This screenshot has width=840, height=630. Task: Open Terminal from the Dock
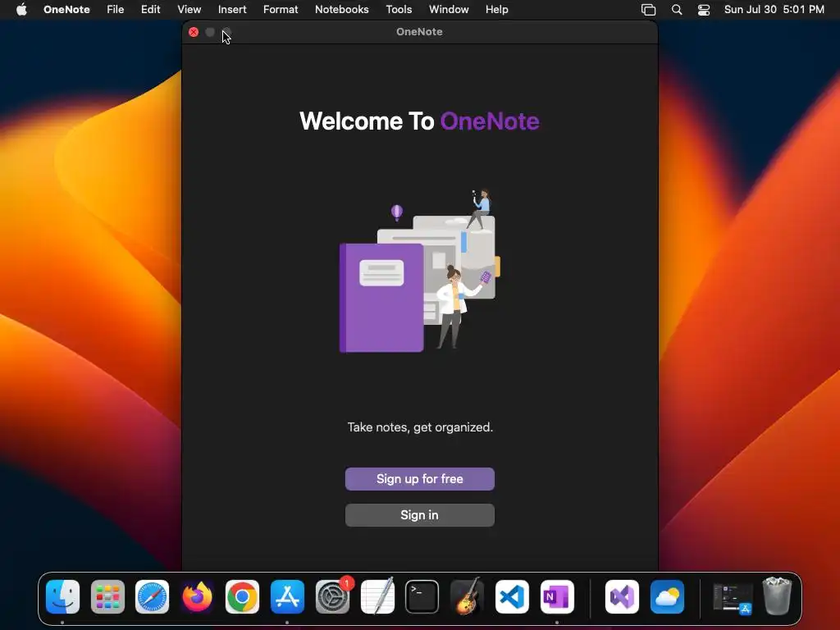[x=422, y=597]
